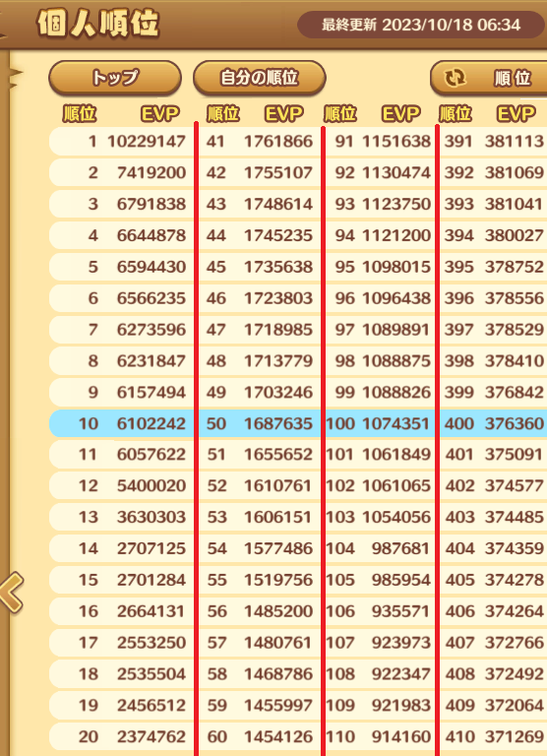Click the 自分の順位 button
The image size is (547, 756).
tap(260, 78)
